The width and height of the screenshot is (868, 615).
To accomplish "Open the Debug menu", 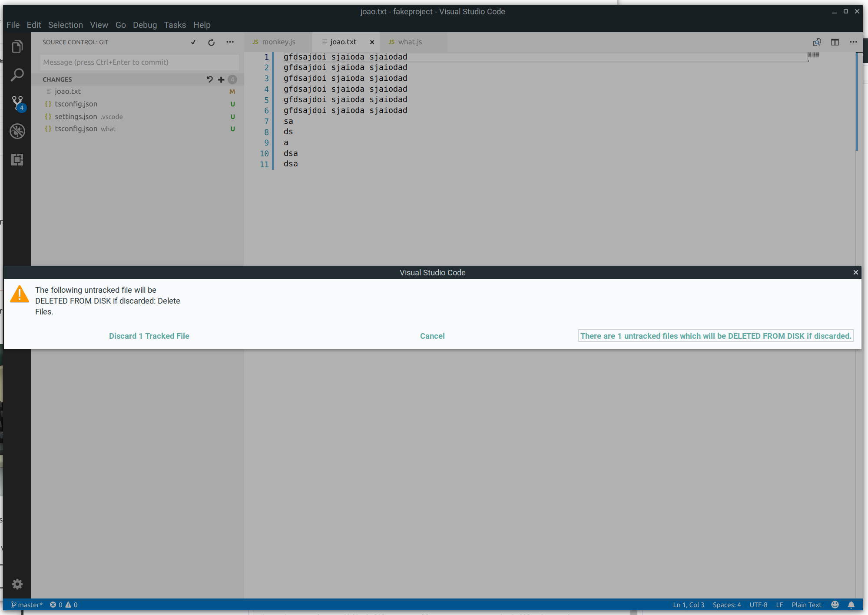I will pos(145,25).
